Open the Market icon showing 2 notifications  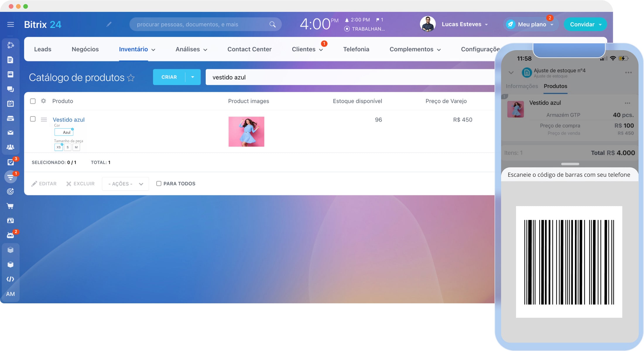[10, 235]
